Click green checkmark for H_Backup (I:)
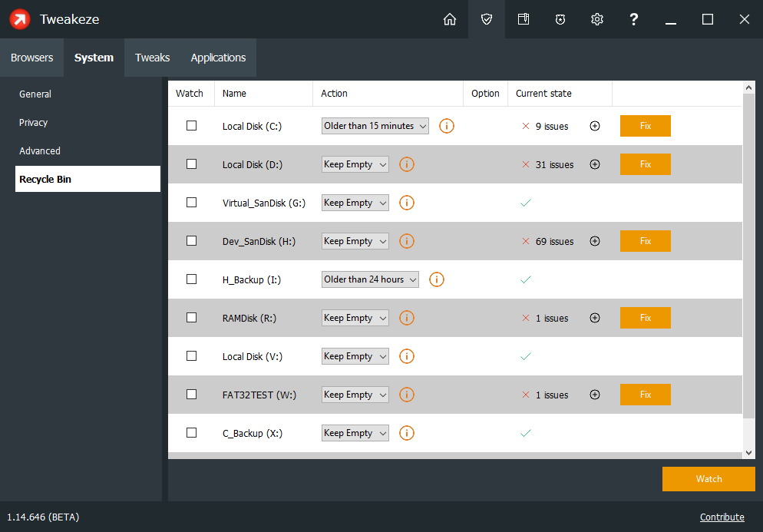Image resolution: width=763 pixels, height=532 pixels. (x=526, y=279)
